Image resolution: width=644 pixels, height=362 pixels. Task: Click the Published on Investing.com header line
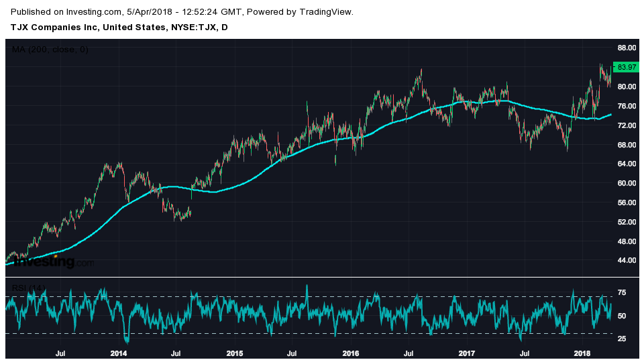pos(182,12)
